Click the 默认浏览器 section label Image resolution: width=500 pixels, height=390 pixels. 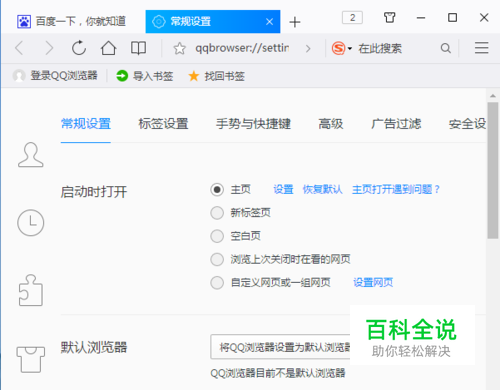point(94,347)
